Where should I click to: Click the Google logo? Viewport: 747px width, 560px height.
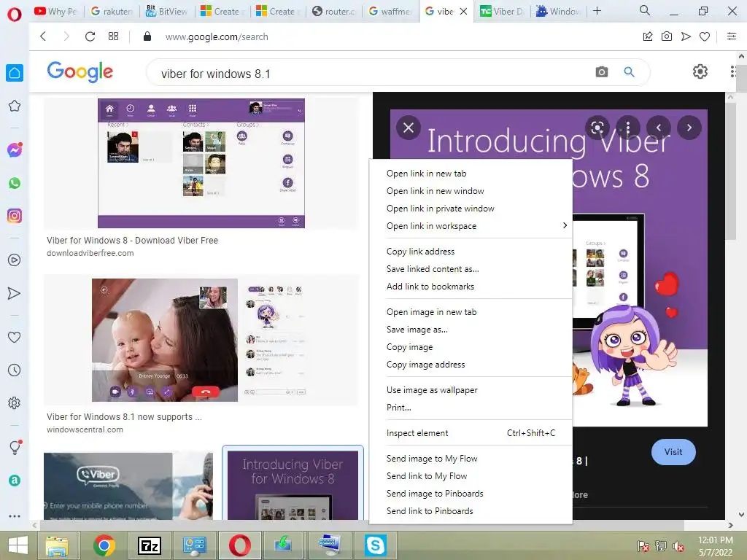click(80, 72)
